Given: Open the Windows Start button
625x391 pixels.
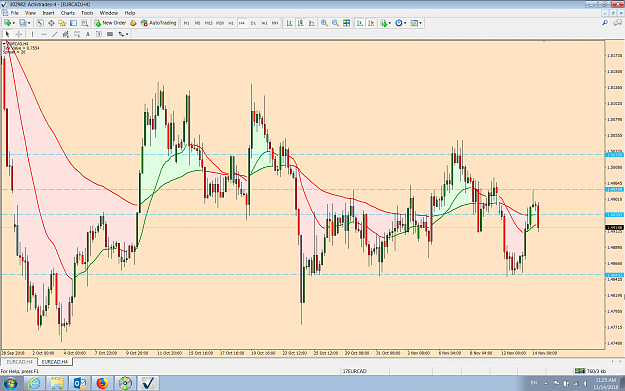Looking at the screenshot, I should 10,383.
